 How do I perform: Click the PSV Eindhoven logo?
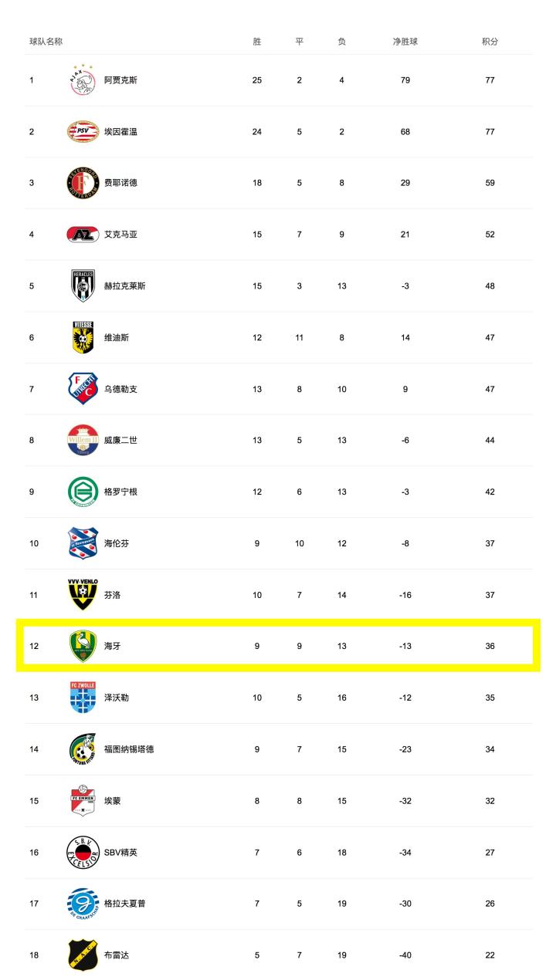tap(82, 131)
